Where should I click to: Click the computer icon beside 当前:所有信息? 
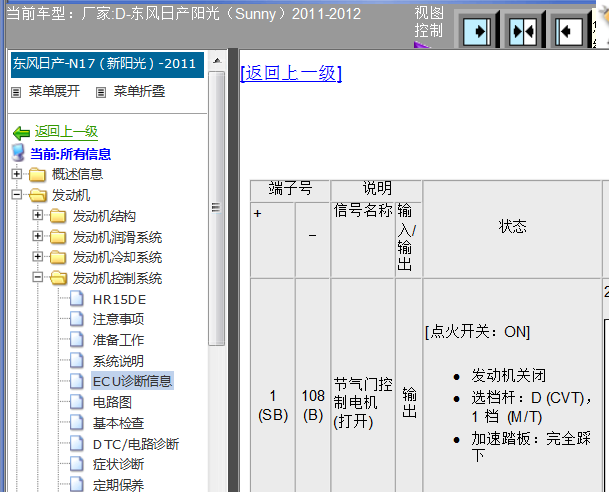pos(18,153)
